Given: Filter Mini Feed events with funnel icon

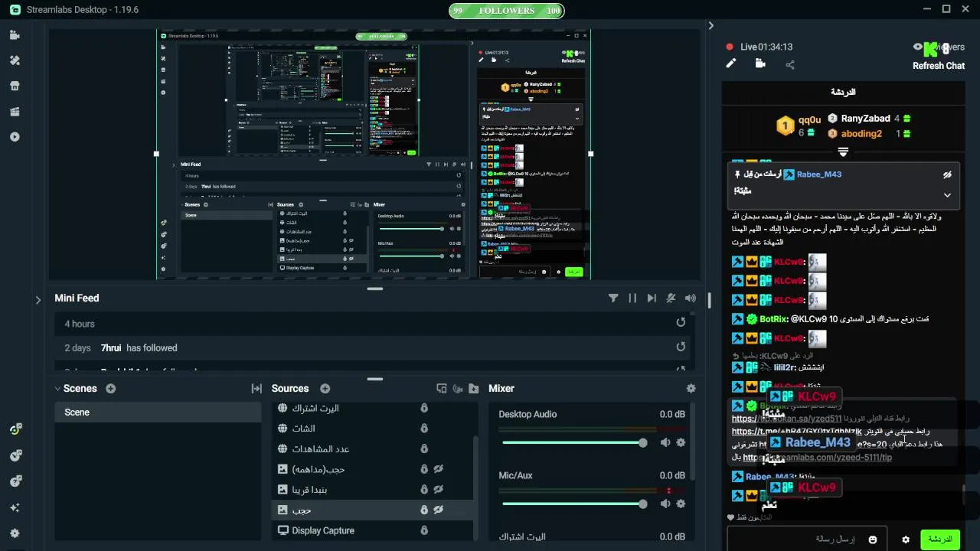Looking at the screenshot, I should pyautogui.click(x=613, y=298).
